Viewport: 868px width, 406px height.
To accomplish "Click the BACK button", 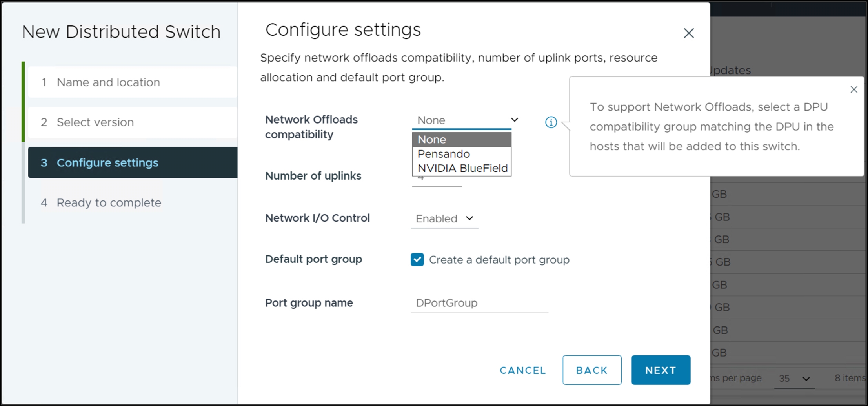I will [x=592, y=370].
